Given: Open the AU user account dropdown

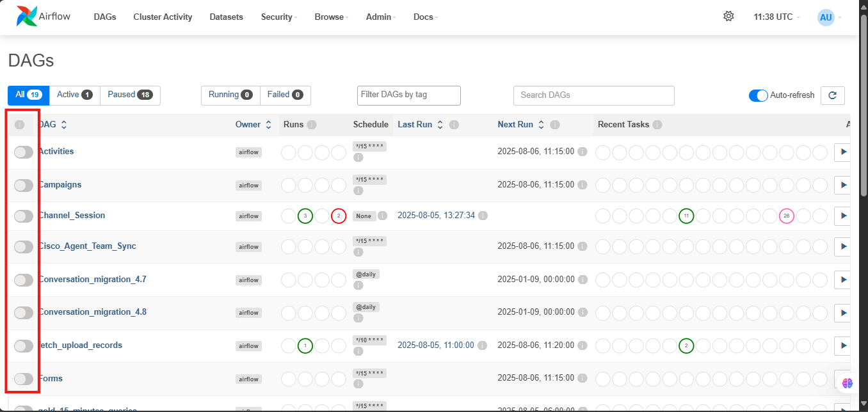Looking at the screenshot, I should tap(829, 17).
